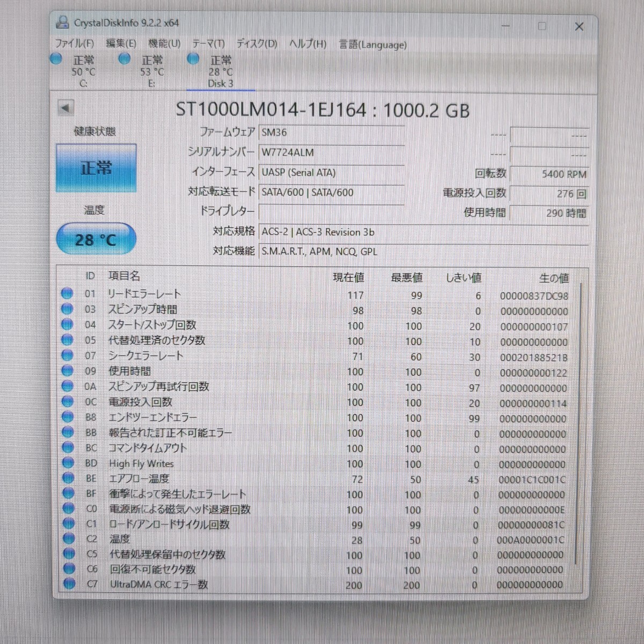Click status orb for 0C 電源投入回数
Viewport: 644px width, 644px height.
67,401
